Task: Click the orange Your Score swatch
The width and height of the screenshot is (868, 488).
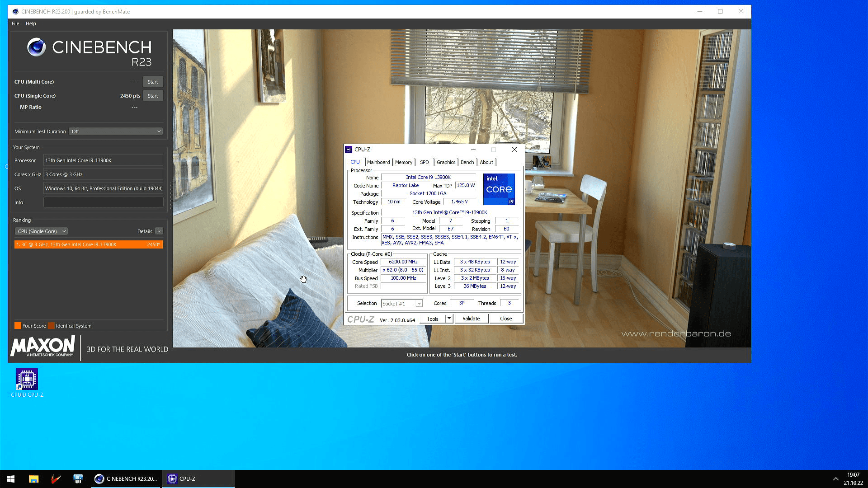Action: coord(18,326)
